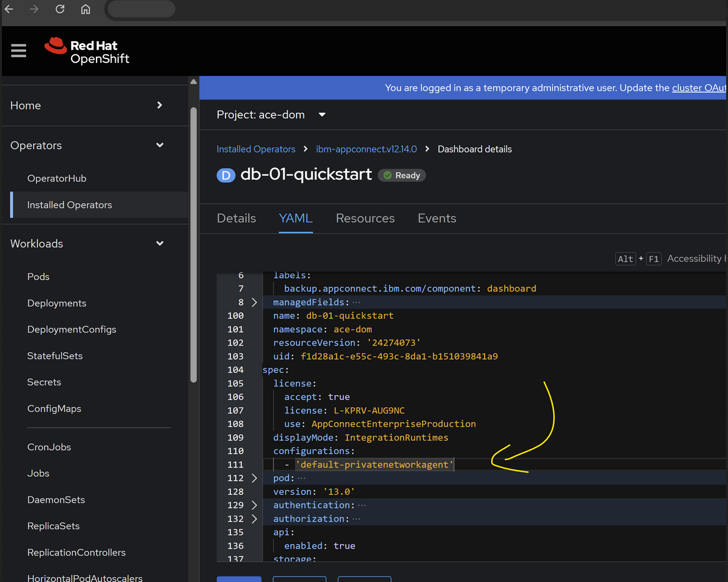The height and width of the screenshot is (582, 728).
Task: Open HorizontalPodAutoscalers in the sidebar
Action: (x=85, y=578)
